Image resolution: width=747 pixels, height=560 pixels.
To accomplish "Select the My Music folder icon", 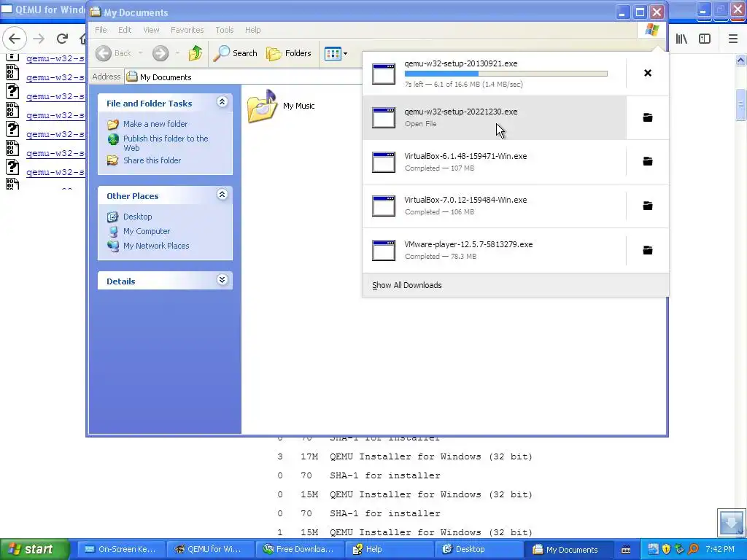I will point(262,106).
